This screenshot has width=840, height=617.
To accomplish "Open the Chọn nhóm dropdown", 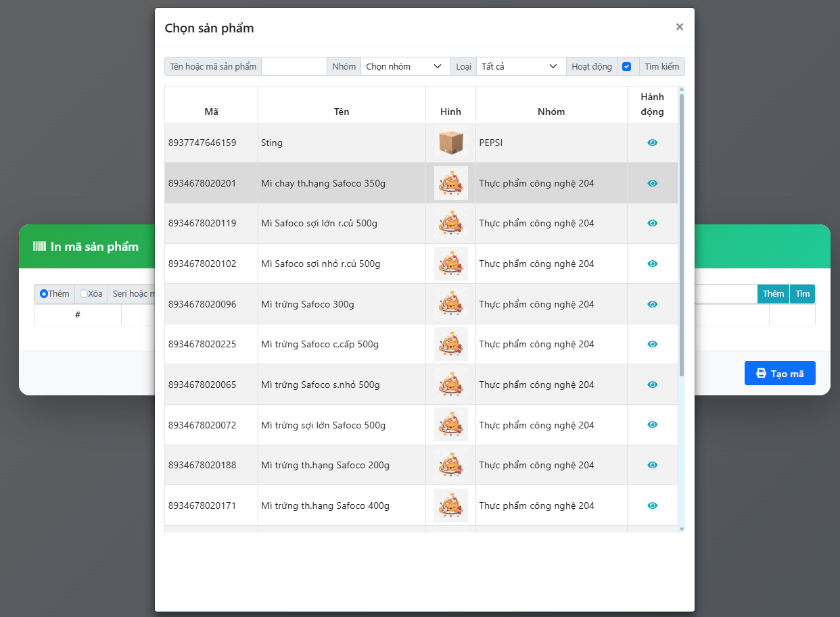I will [x=404, y=66].
